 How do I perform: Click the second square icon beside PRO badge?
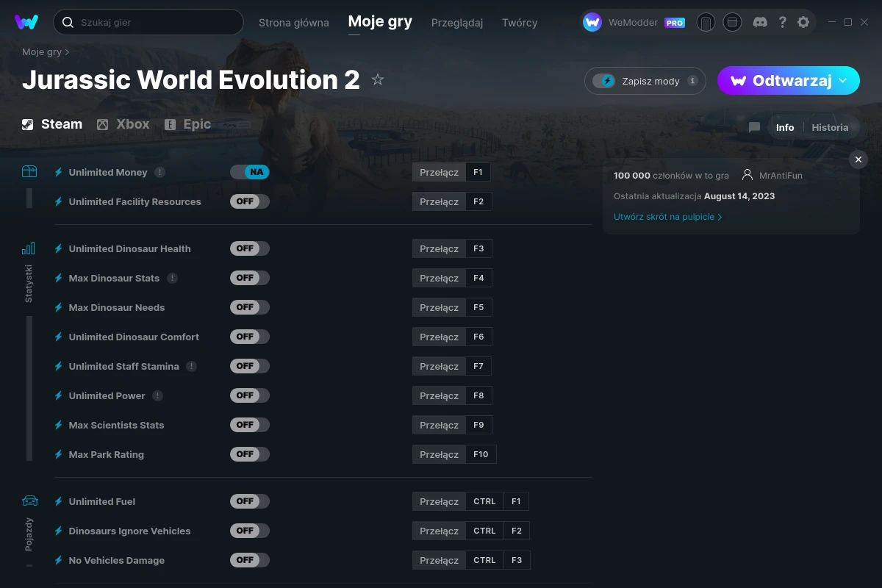[x=732, y=22]
